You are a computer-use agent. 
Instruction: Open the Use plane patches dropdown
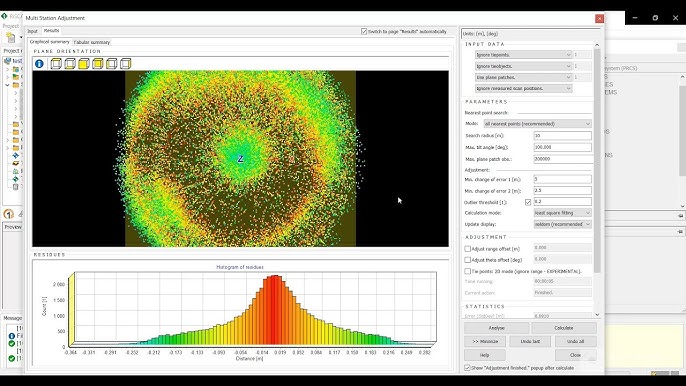pyautogui.click(x=523, y=77)
